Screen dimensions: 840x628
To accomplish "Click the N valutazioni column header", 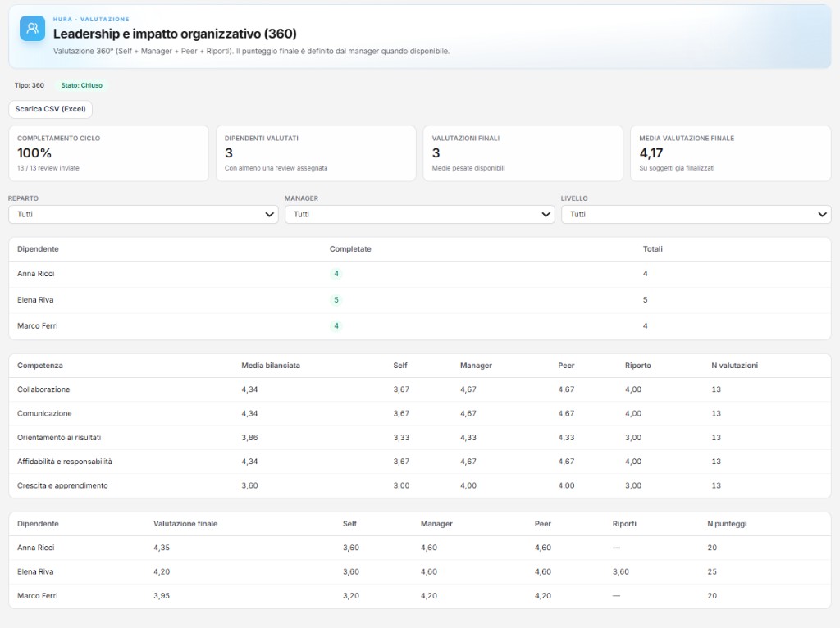I will pos(735,366).
